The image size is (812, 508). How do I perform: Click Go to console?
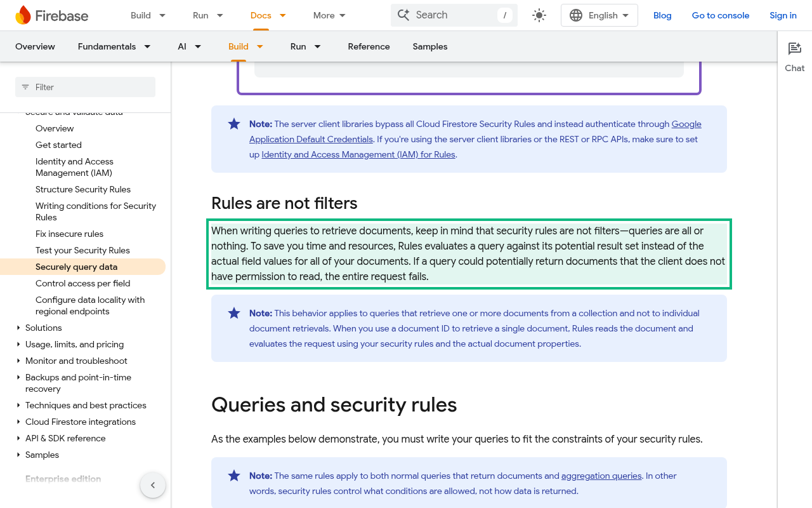721,15
